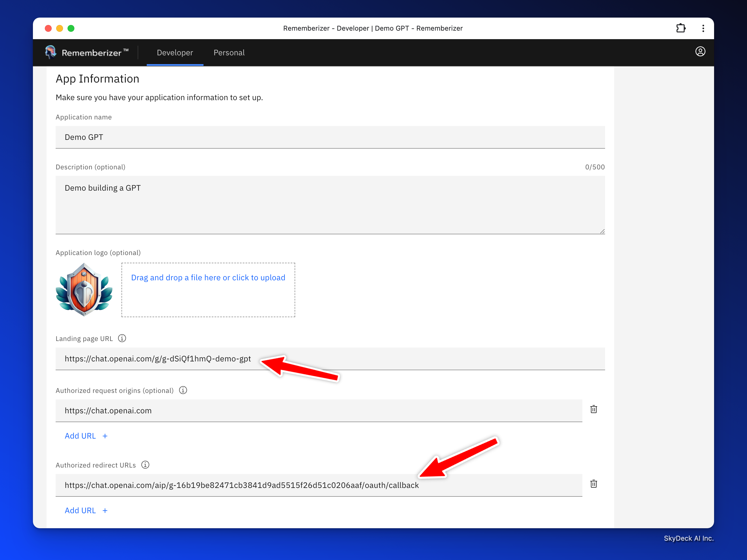The width and height of the screenshot is (747, 560).
Task: Add URL under Authorized redirect URLs
Action: coord(86,510)
